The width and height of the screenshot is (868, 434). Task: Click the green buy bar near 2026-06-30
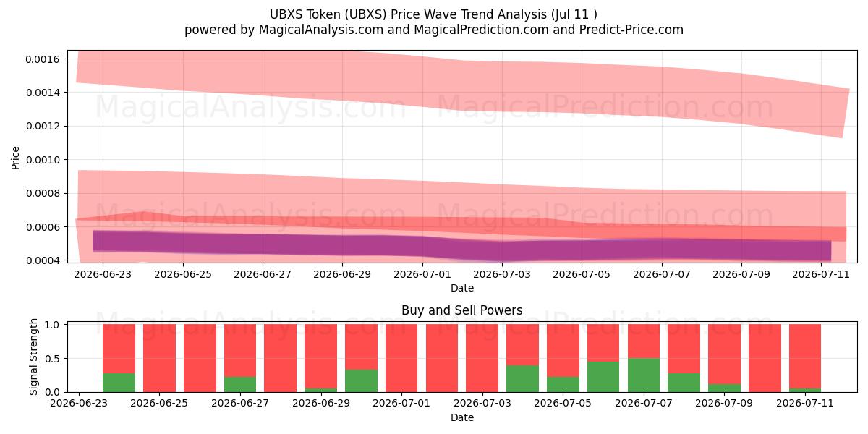361,381
